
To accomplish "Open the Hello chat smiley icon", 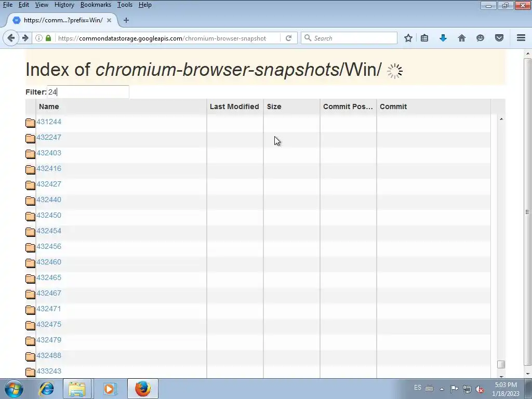I will [480, 38].
